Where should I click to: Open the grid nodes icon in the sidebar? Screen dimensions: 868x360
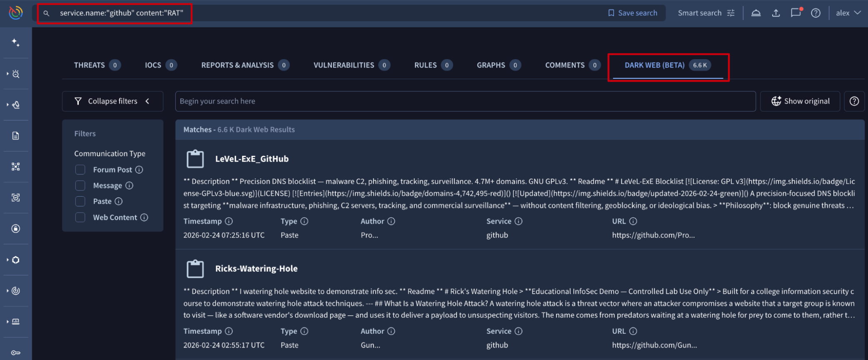click(x=16, y=167)
